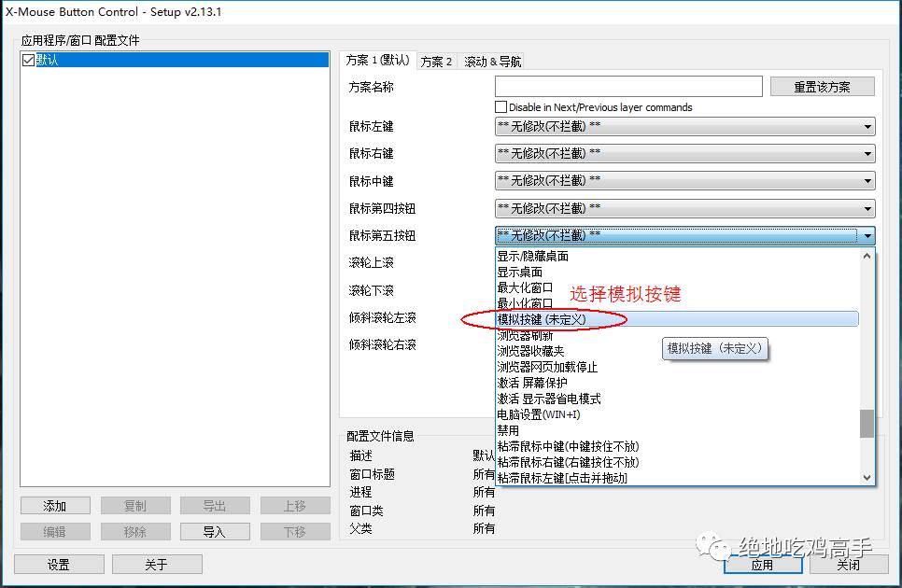Click the 关闭 close button

[x=849, y=565]
